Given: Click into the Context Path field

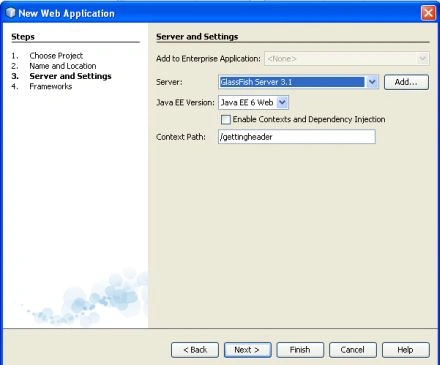Looking at the screenshot, I should click(297, 137).
